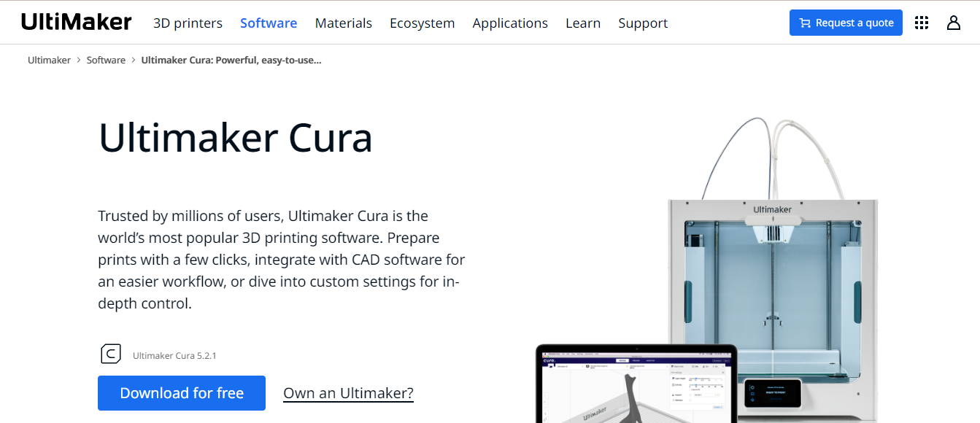Screen dimensions: 980x423
Task: Click the description paragraph about Cura
Action: 281,260
